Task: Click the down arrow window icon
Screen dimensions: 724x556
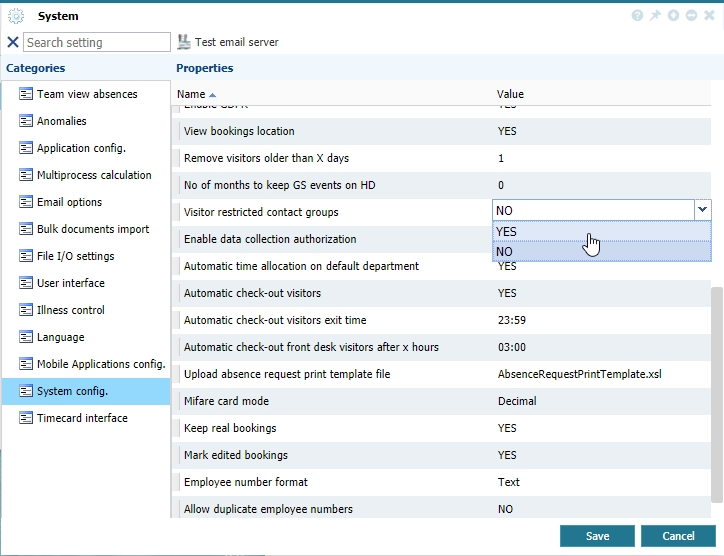Action: click(673, 16)
